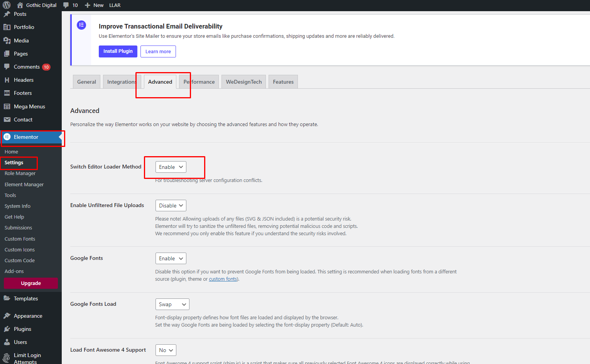This screenshot has width=590, height=364.
Task: Open LLAR in the admin bar
Action: 115,5
